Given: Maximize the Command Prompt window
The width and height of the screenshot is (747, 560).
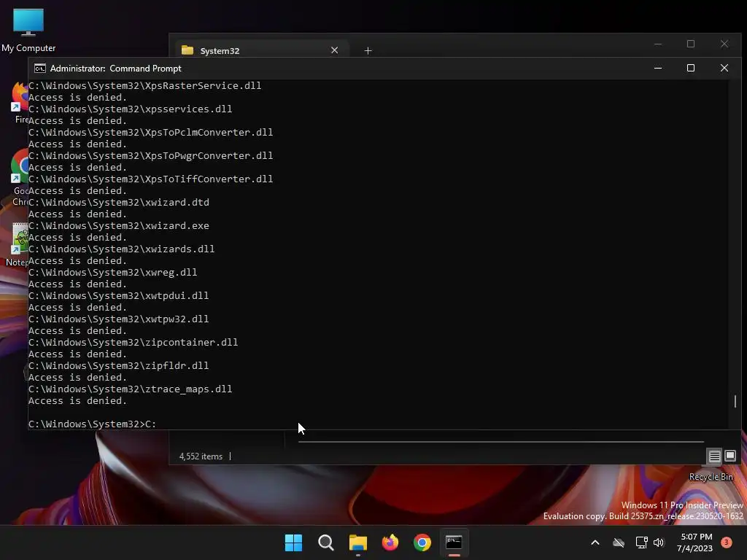Looking at the screenshot, I should click(x=691, y=68).
